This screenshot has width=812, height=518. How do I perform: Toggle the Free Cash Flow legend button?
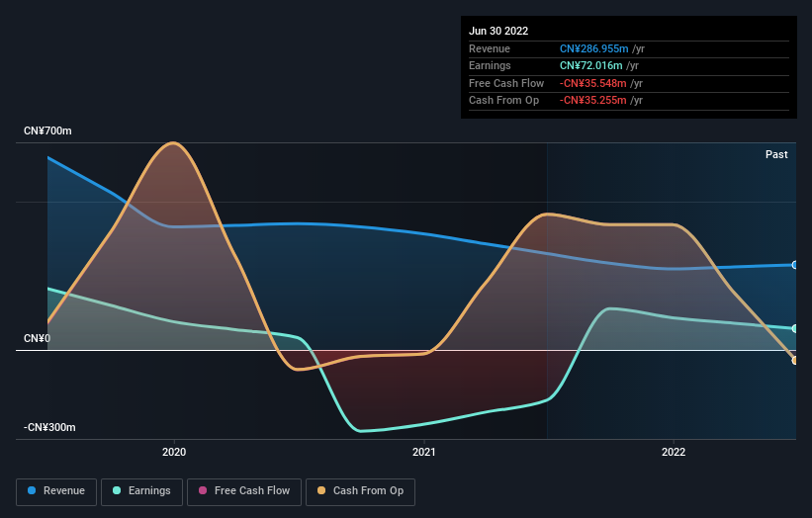pos(244,491)
